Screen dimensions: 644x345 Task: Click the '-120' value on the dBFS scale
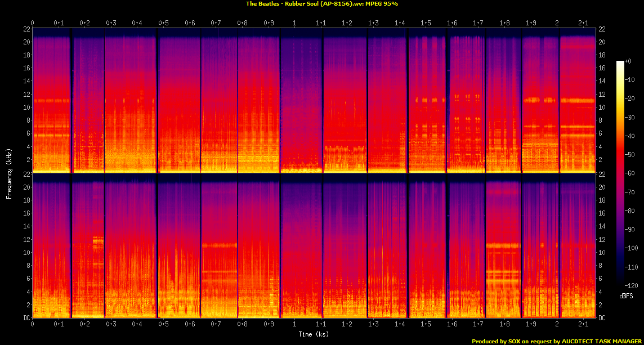click(630, 285)
